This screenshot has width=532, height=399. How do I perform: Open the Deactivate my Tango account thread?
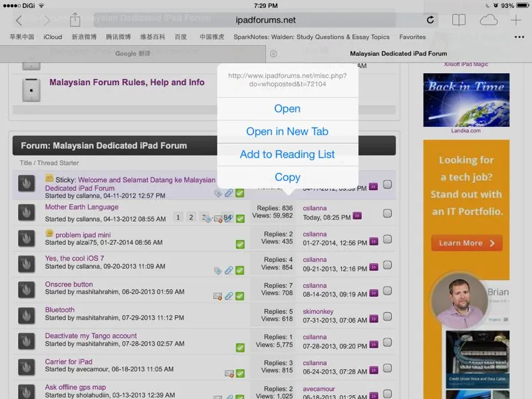[90, 336]
